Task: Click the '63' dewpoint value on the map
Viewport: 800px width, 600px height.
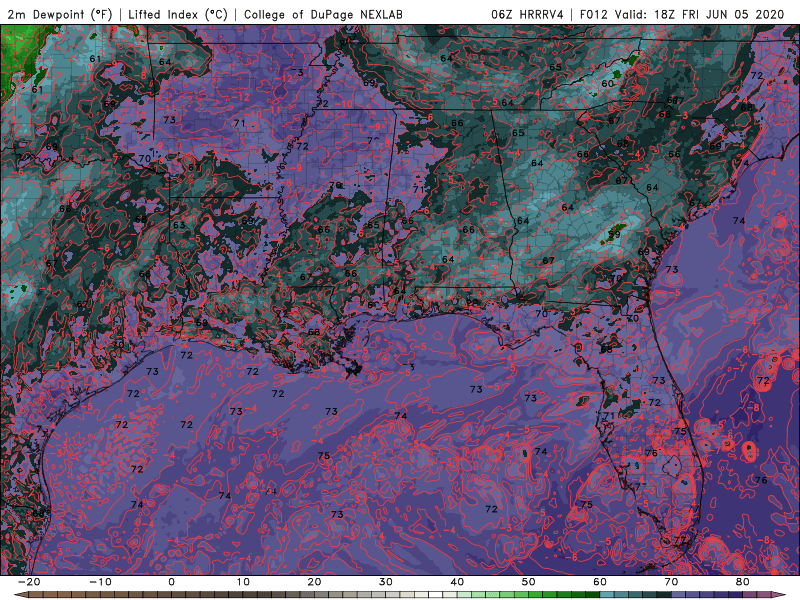Action: tap(179, 225)
